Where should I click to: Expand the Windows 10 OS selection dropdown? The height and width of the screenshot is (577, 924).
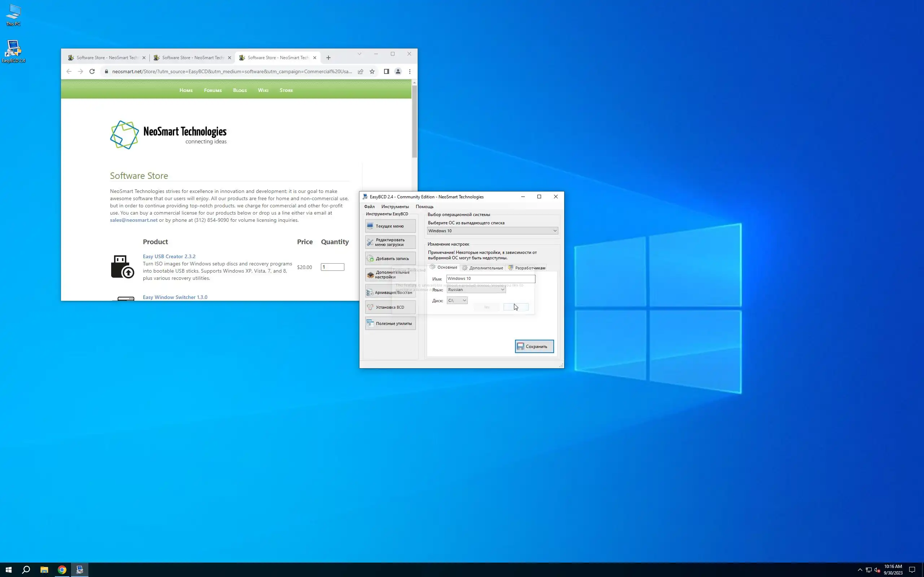click(x=554, y=231)
